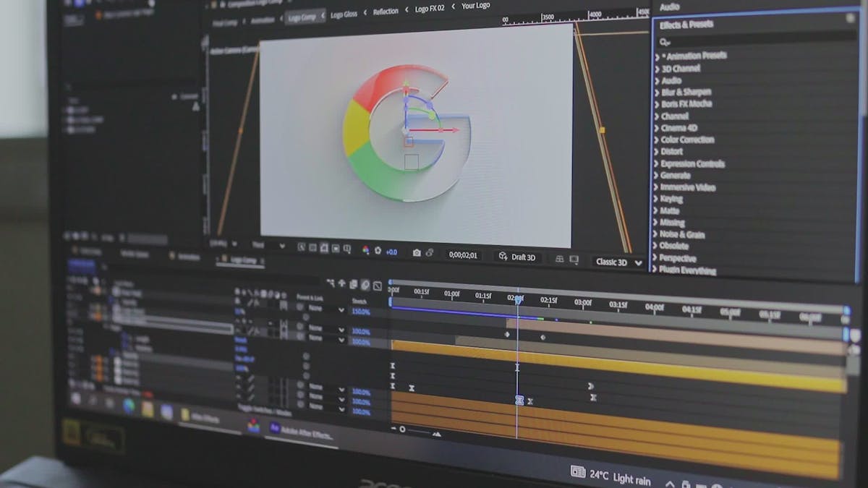Open the Classic 3D renderer dropdown
This screenshot has height=488, width=868.
[618, 262]
